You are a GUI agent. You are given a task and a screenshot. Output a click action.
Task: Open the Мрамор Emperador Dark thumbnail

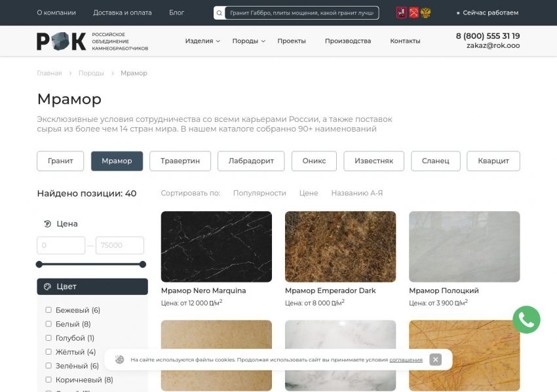point(340,246)
